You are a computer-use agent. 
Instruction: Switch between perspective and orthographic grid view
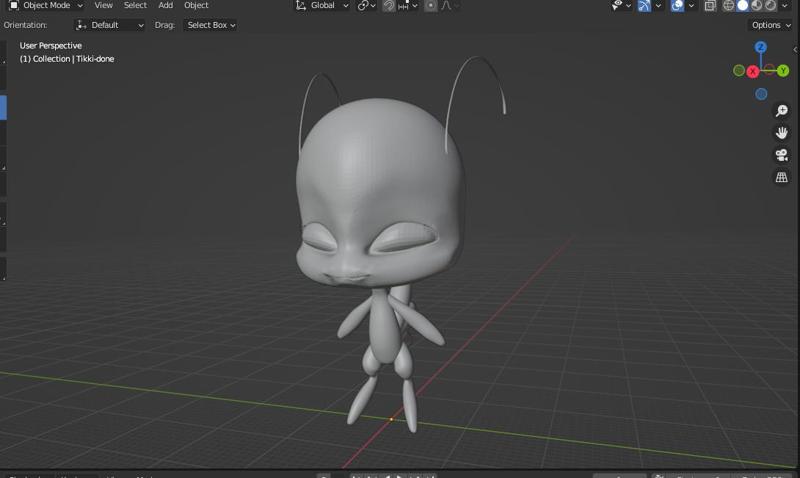[x=782, y=177]
